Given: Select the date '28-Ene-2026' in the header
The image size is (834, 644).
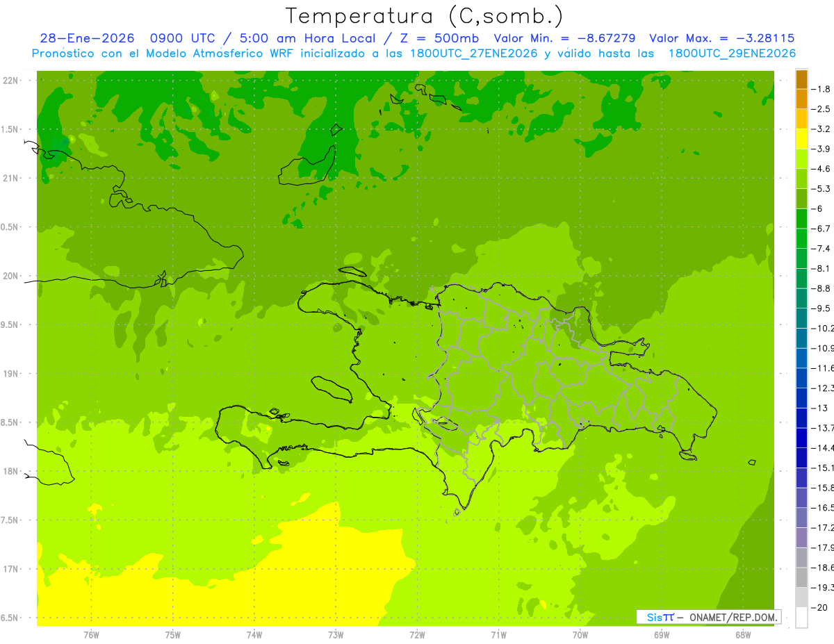Looking at the screenshot, I should tap(87, 38).
